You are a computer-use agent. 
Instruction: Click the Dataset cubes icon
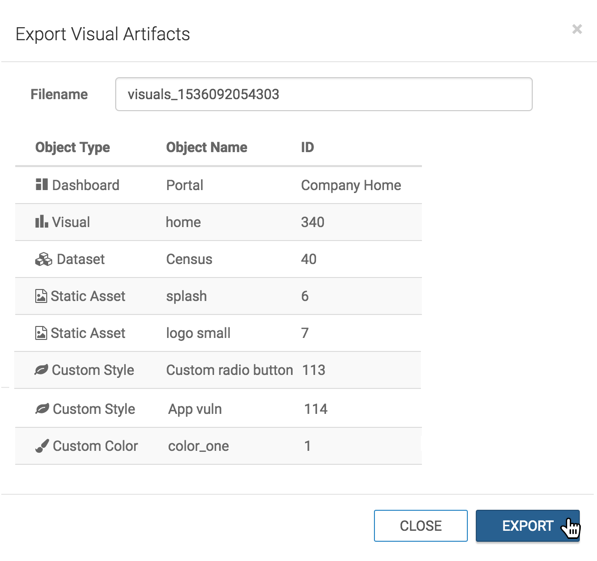pos(43,259)
